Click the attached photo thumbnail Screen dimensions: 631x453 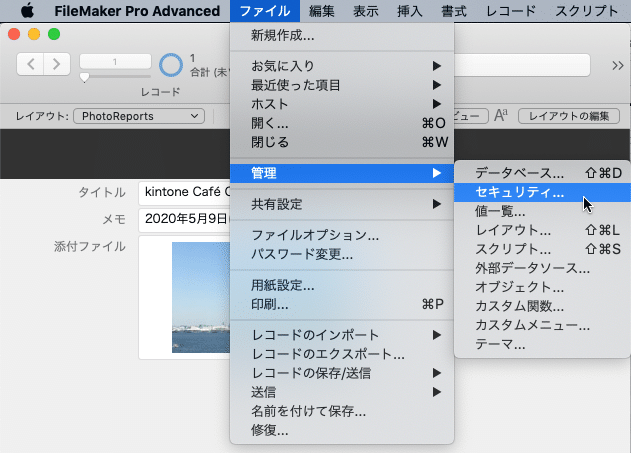point(201,297)
